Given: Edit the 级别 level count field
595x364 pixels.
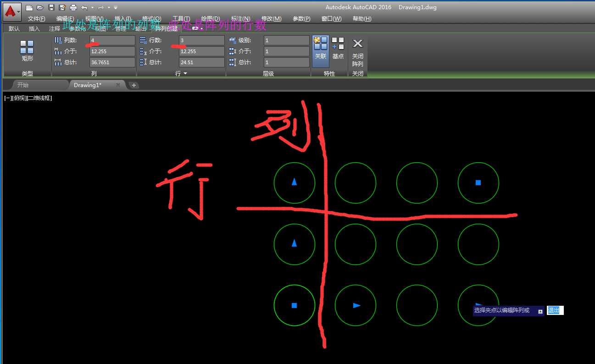Looking at the screenshot, I should (x=287, y=40).
